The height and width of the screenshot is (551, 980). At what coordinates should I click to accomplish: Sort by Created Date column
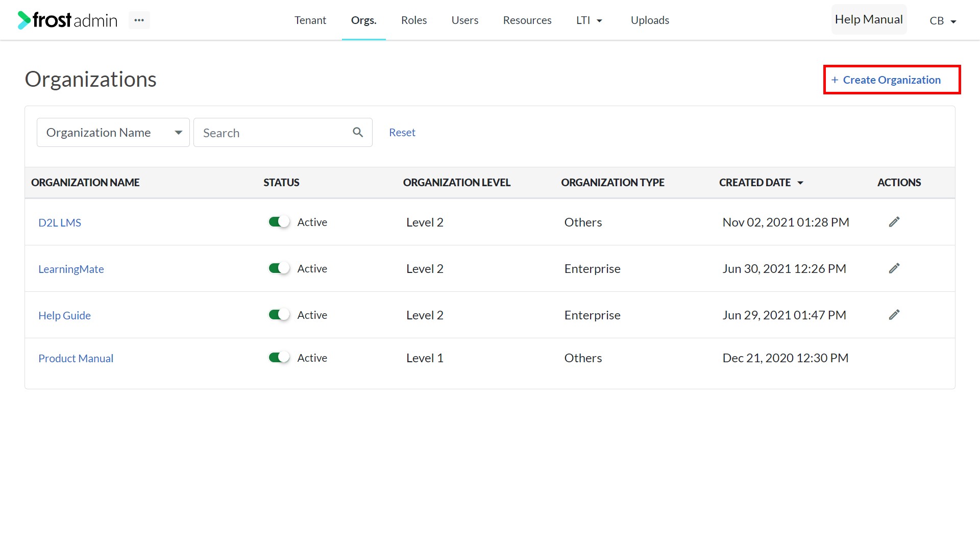tap(761, 183)
